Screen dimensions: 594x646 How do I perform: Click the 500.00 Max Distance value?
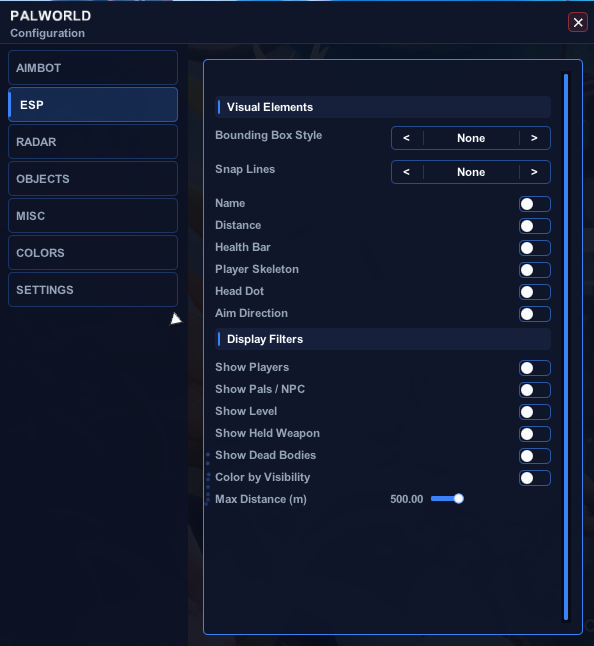(x=407, y=499)
